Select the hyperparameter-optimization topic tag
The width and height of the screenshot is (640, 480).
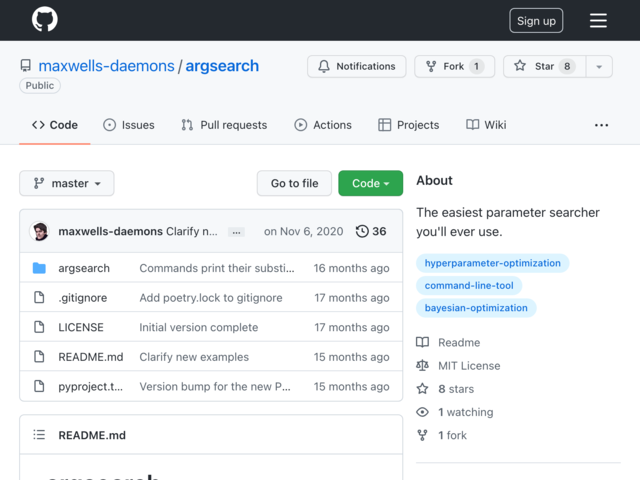(x=493, y=263)
